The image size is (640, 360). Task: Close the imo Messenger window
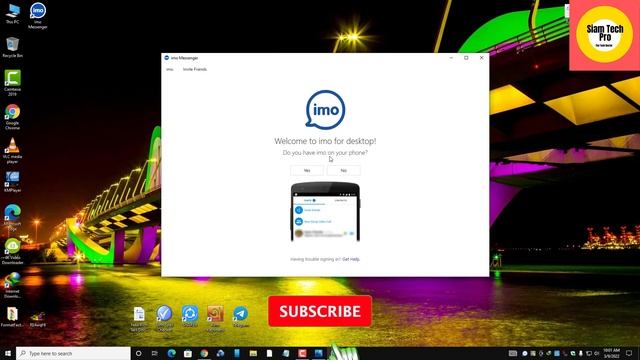click(482, 58)
